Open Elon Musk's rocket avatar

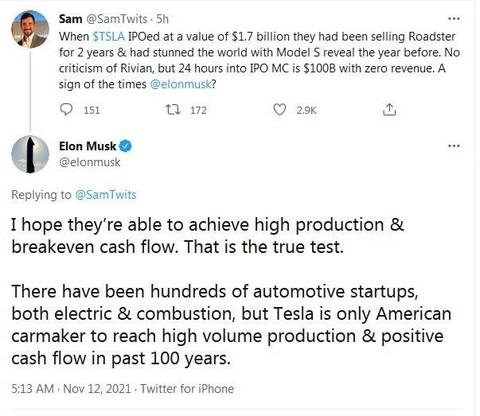point(30,154)
